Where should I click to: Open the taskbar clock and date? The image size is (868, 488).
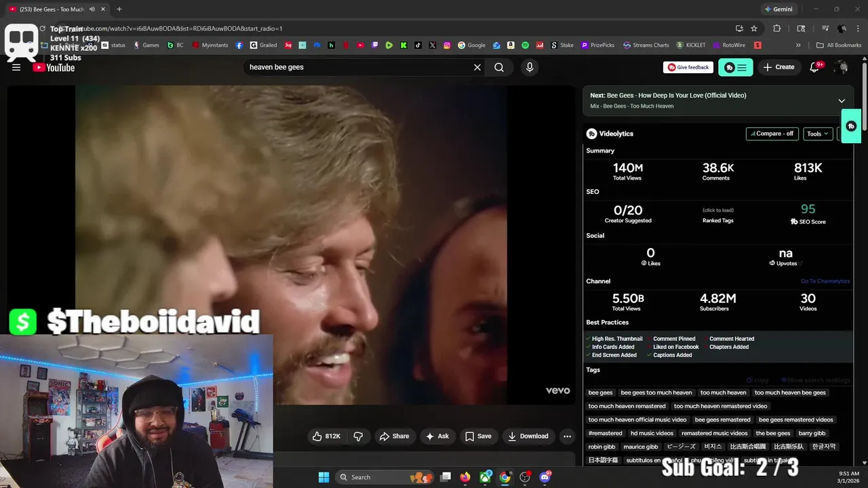click(849, 477)
